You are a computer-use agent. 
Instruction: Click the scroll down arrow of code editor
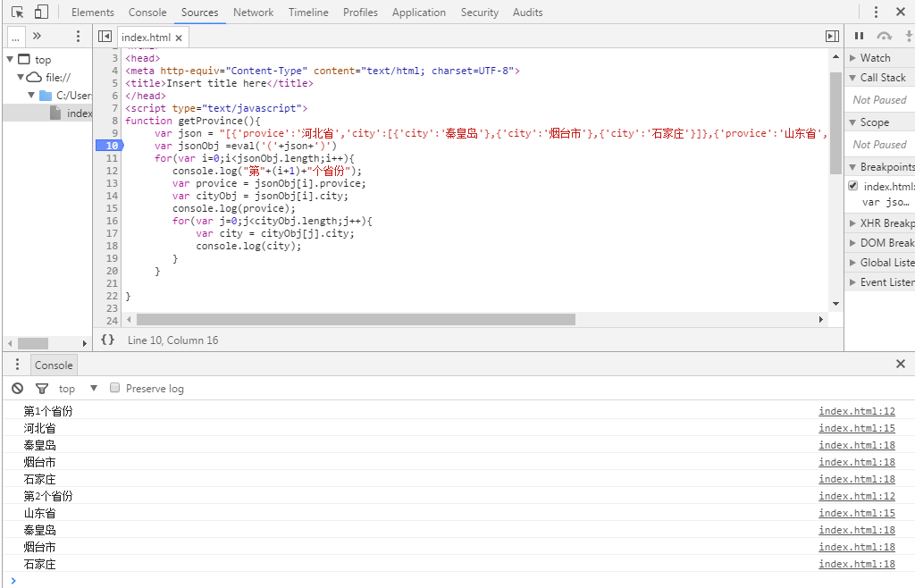tap(835, 303)
